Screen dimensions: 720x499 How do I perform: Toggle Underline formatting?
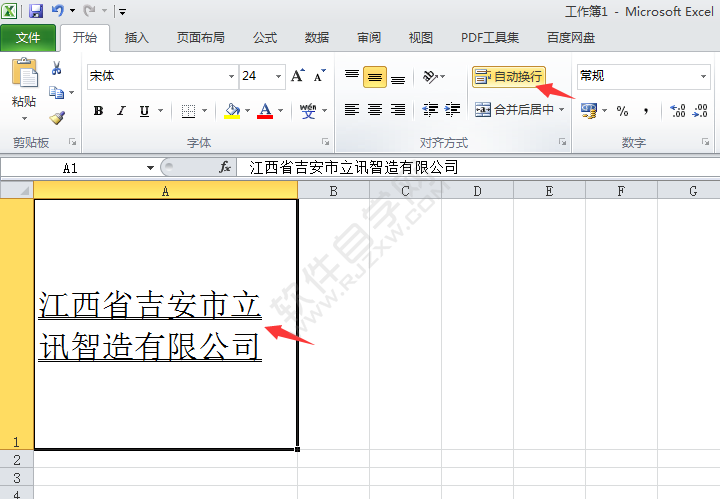pyautogui.click(x=144, y=111)
